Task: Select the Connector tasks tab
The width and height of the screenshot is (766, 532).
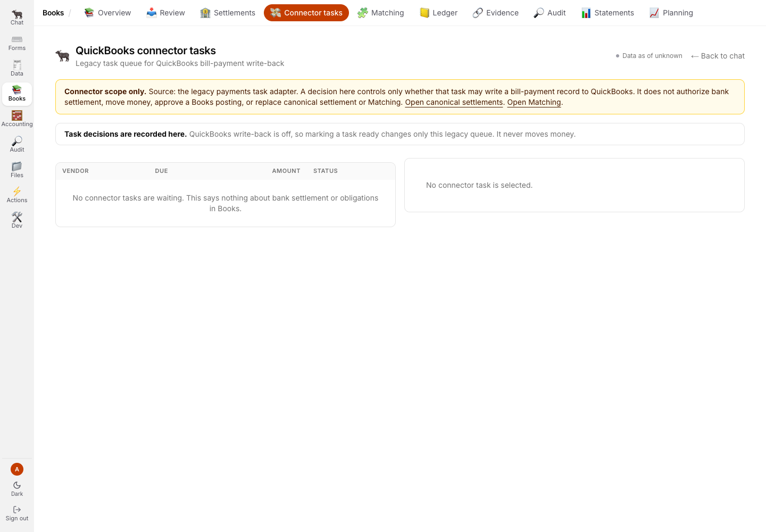Action: pos(306,13)
